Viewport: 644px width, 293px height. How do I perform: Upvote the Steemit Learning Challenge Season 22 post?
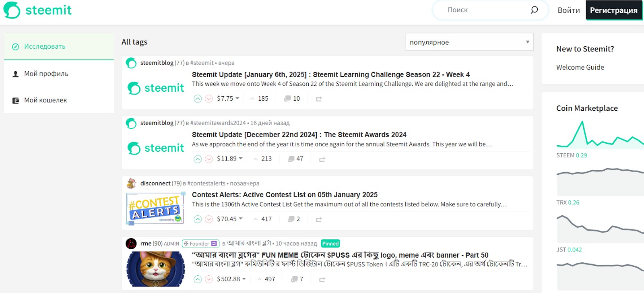point(198,99)
